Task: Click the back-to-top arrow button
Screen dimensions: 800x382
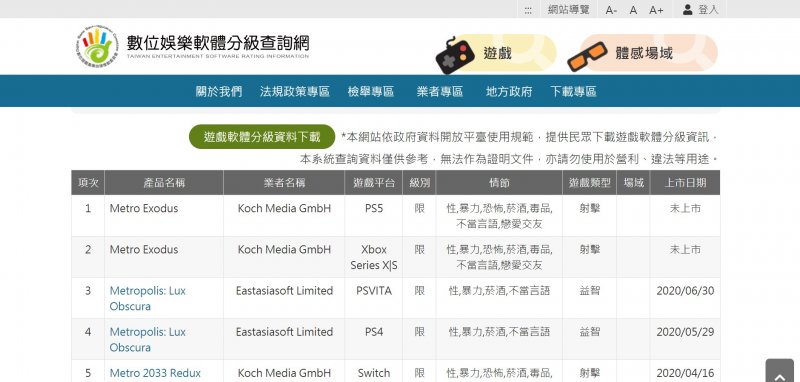Action: 779,371
